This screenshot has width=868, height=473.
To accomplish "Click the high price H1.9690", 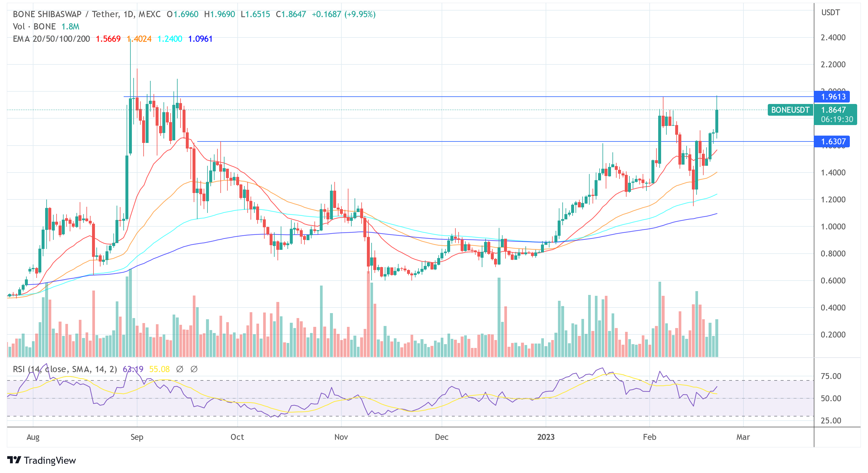I will click(x=219, y=14).
